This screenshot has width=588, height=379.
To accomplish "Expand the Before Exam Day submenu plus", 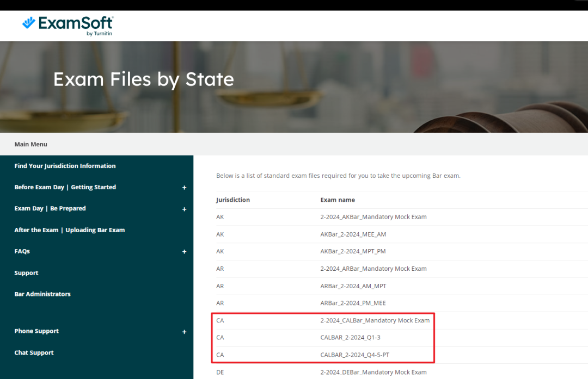I will tap(184, 188).
